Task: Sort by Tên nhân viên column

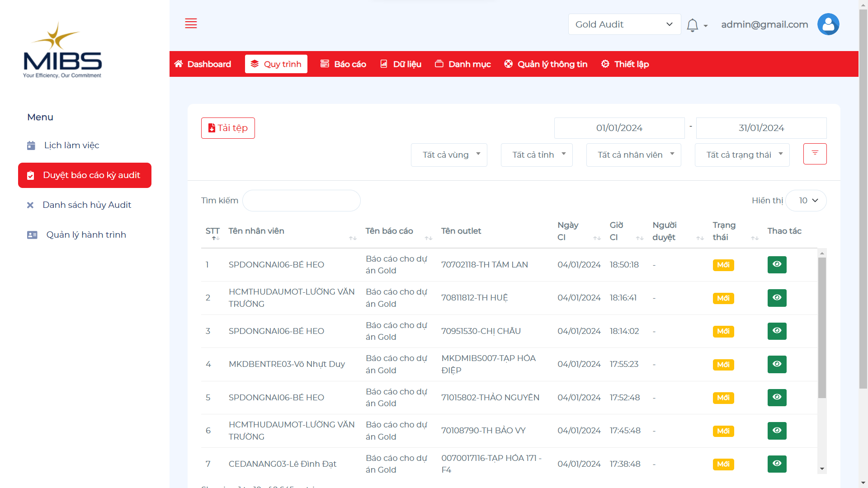Action: (353, 238)
